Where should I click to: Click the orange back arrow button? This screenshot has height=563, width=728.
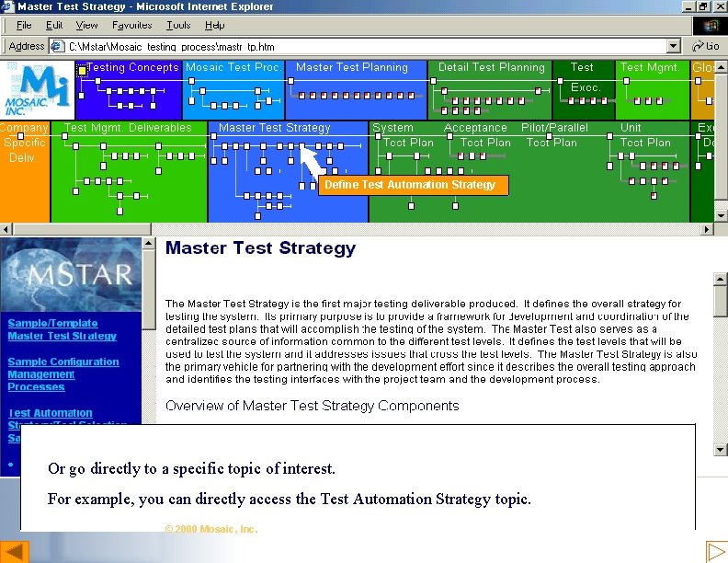click(x=15, y=552)
